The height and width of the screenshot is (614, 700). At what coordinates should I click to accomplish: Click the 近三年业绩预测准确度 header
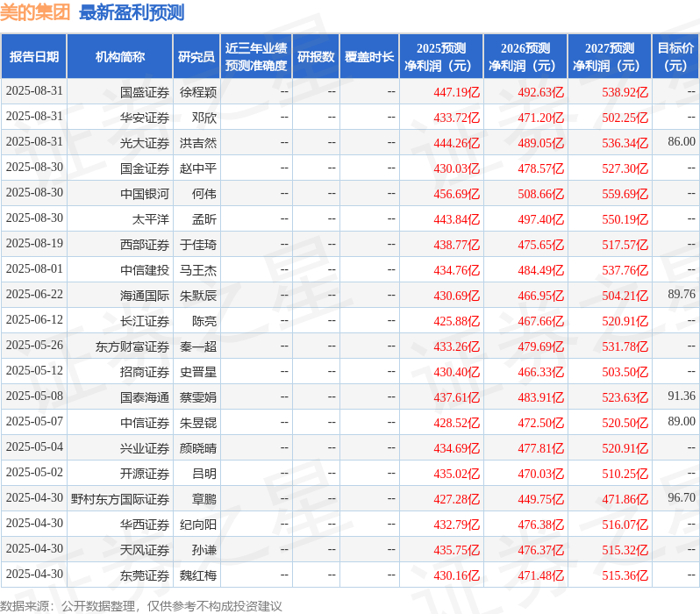[256, 57]
